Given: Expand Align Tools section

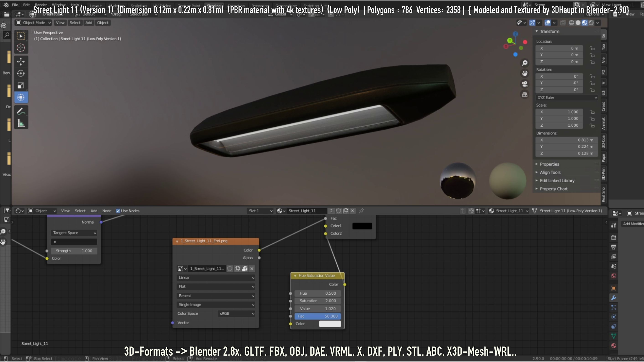Looking at the screenshot, I should pyautogui.click(x=550, y=172).
